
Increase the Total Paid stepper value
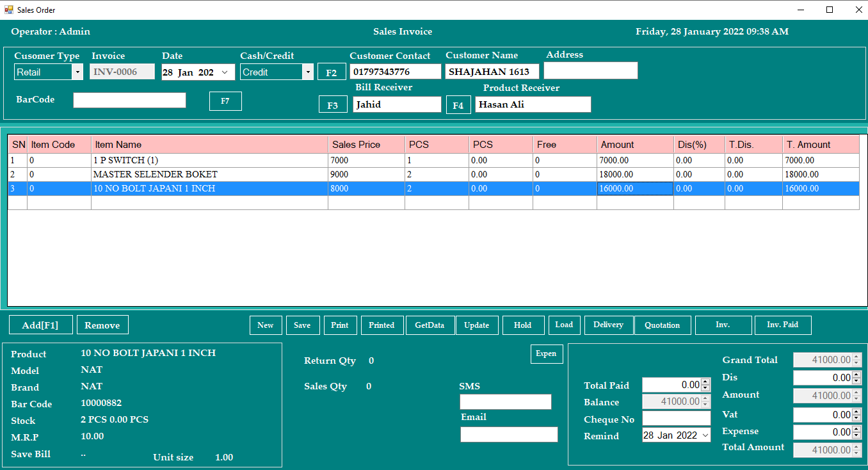coord(705,382)
